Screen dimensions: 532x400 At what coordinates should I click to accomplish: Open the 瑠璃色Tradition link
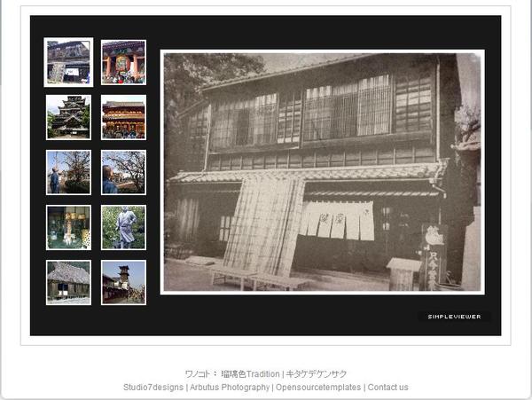tap(250, 374)
